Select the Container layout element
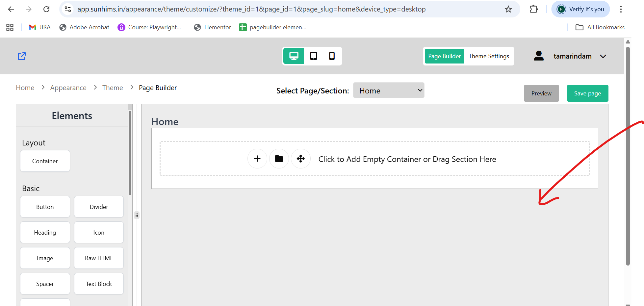Screen dimensions: 644x306 (45, 161)
